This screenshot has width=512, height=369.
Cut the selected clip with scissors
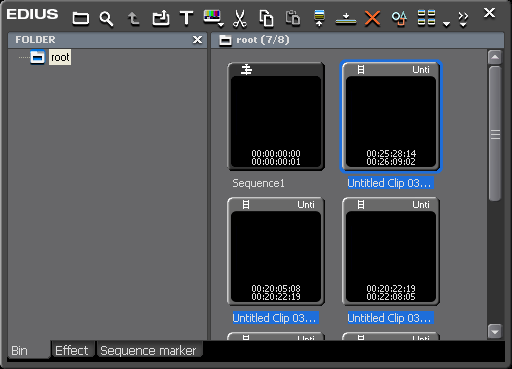[240, 19]
